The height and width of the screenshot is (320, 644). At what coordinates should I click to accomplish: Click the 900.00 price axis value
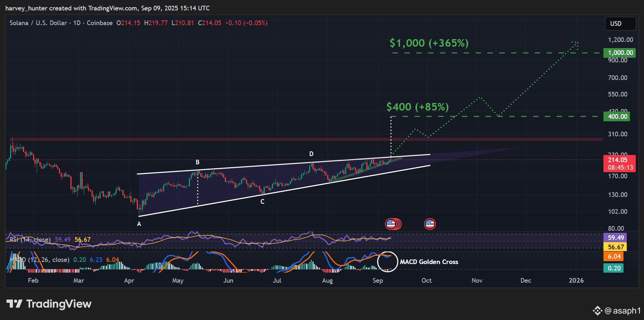coord(618,60)
